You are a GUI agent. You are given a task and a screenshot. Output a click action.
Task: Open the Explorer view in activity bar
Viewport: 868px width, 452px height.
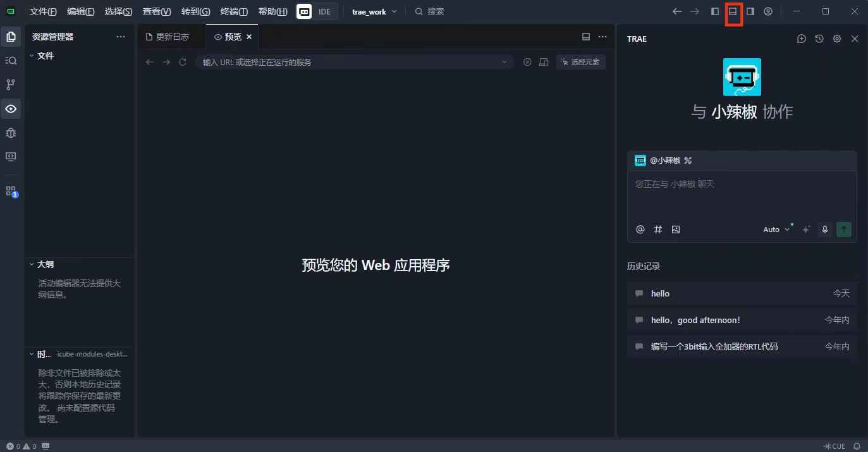(11, 37)
